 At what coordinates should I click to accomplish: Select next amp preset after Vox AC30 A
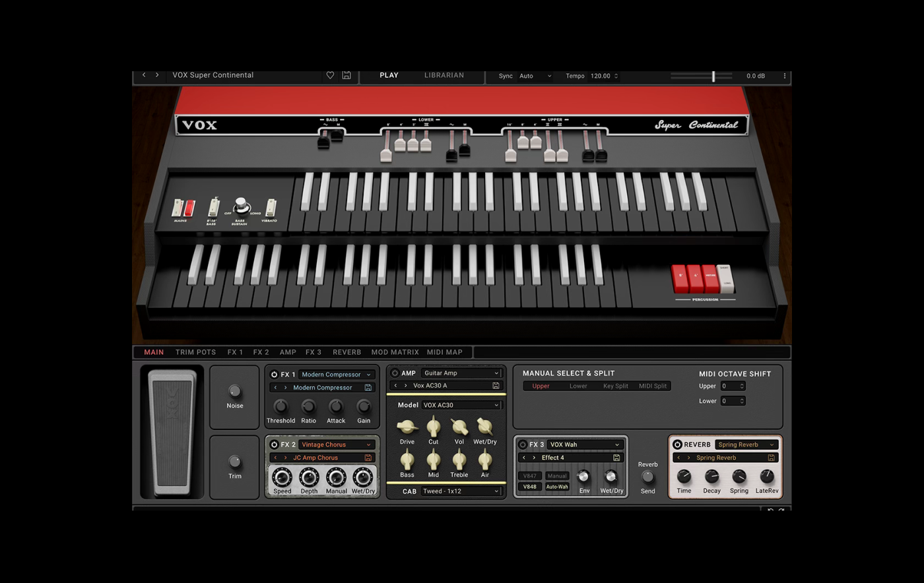tap(405, 386)
